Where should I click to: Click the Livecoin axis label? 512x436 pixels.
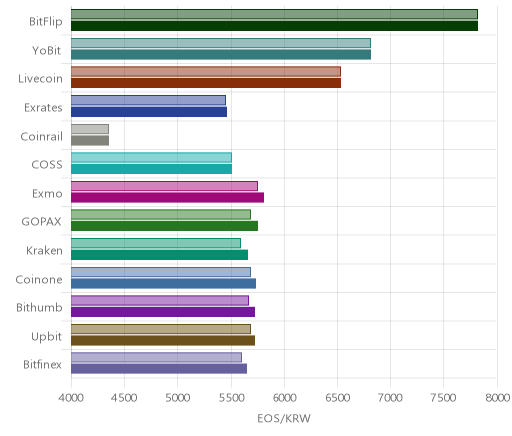point(40,79)
